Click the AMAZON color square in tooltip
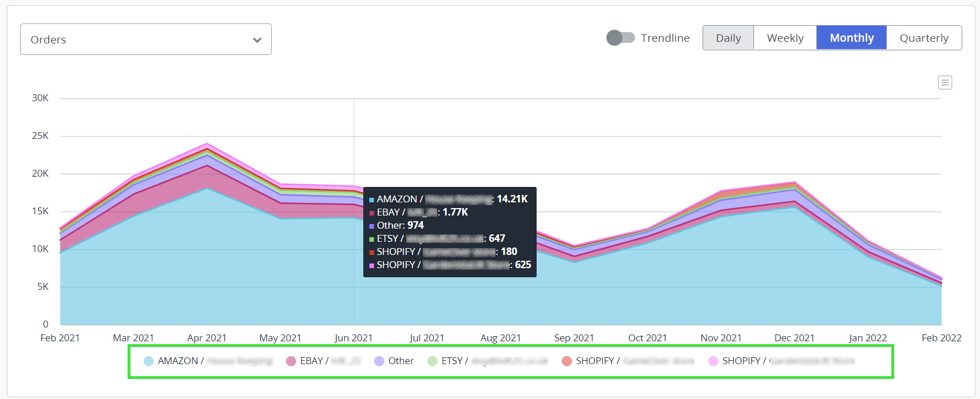Viewport: 980px width, 399px height. coord(372,200)
